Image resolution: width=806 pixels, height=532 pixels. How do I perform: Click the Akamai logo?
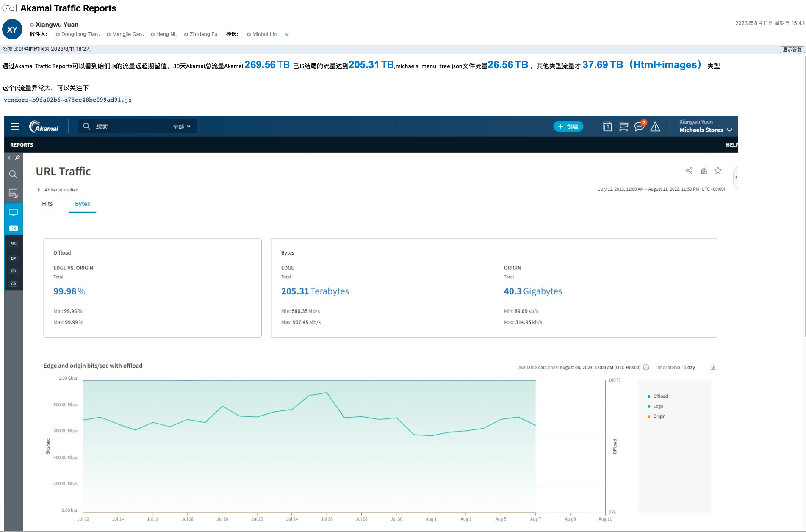(44, 127)
